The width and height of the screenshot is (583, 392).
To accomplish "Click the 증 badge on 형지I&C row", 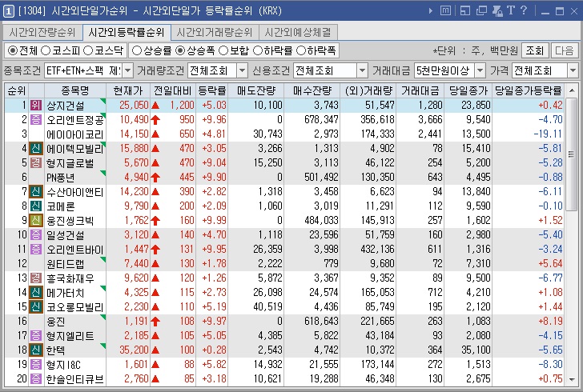I will (36, 365).
